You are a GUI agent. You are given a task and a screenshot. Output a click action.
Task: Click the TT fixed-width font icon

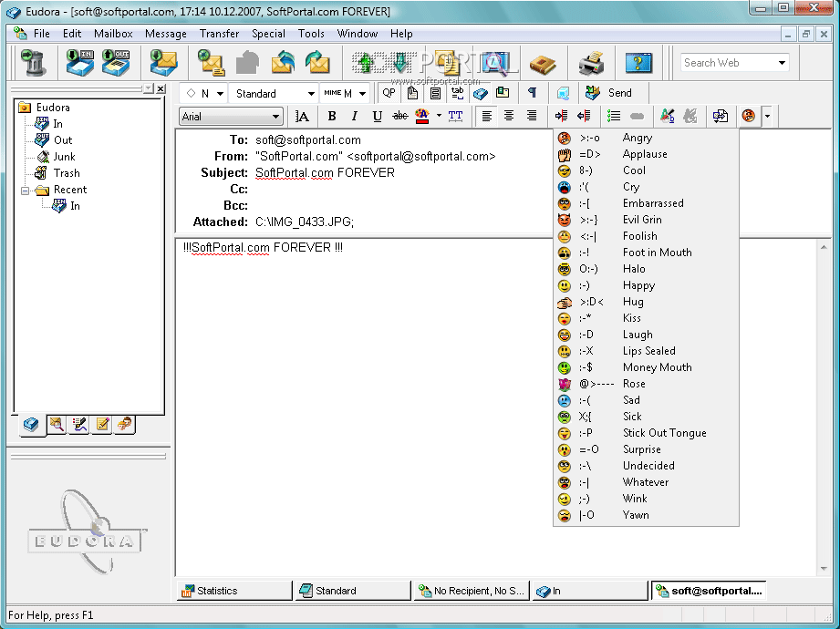pos(455,116)
